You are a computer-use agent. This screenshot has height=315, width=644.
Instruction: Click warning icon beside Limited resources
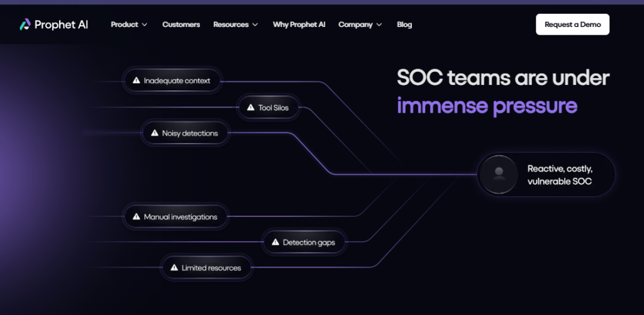pos(174,267)
